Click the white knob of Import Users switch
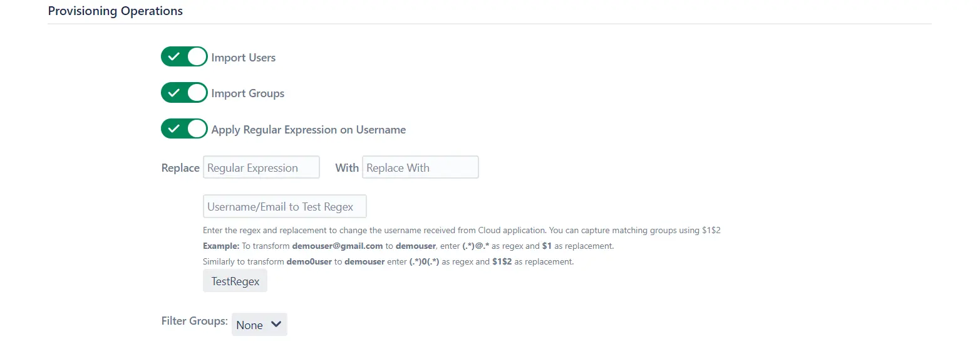The width and height of the screenshot is (980, 346). (197, 57)
